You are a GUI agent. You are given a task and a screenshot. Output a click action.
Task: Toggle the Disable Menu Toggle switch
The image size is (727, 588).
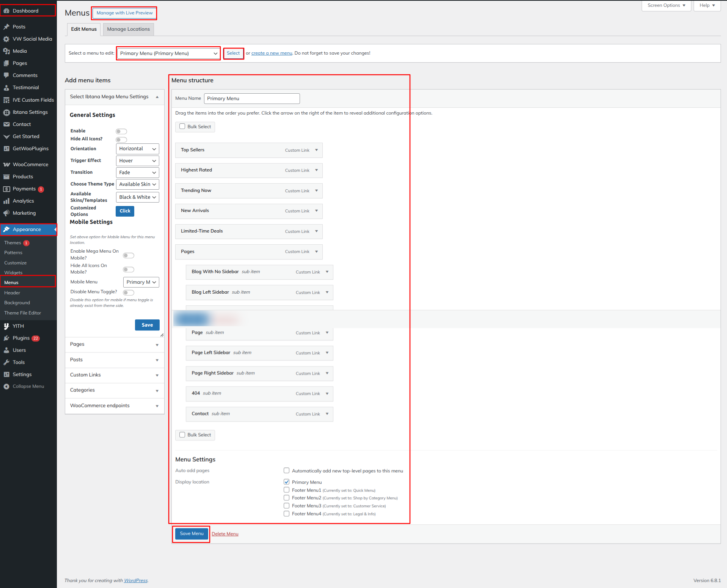129,292
